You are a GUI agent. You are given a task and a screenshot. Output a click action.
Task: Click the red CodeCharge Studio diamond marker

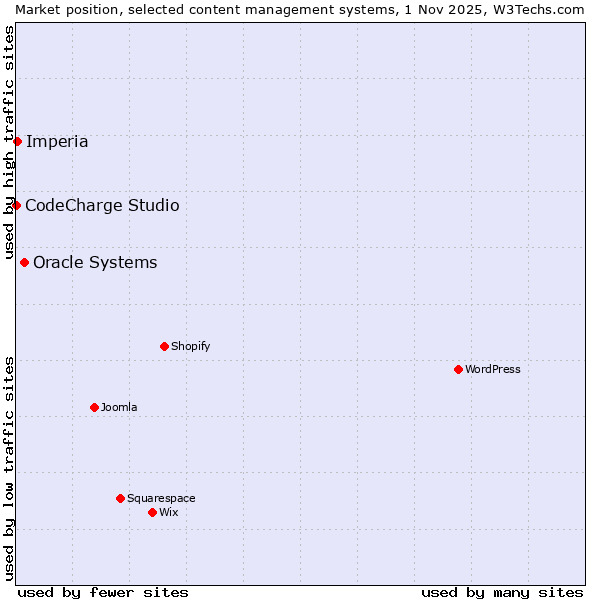16,205
